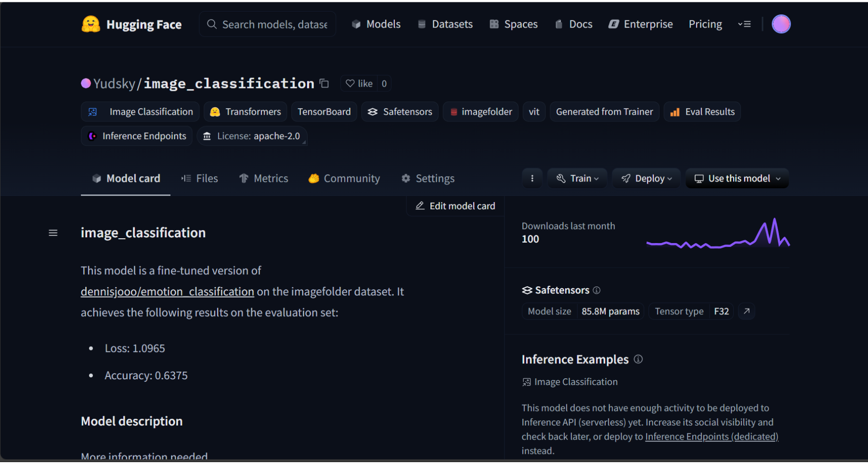Click the Yudsky username link
The height and width of the screenshot is (464, 868).
[114, 84]
